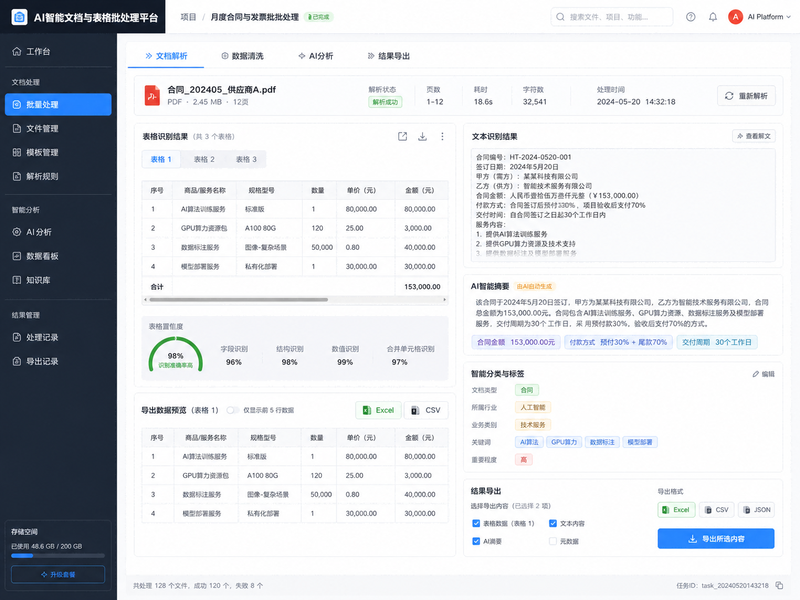Uncheck the AI摘要 checkbox
This screenshot has width=800, height=600.
tap(476, 541)
